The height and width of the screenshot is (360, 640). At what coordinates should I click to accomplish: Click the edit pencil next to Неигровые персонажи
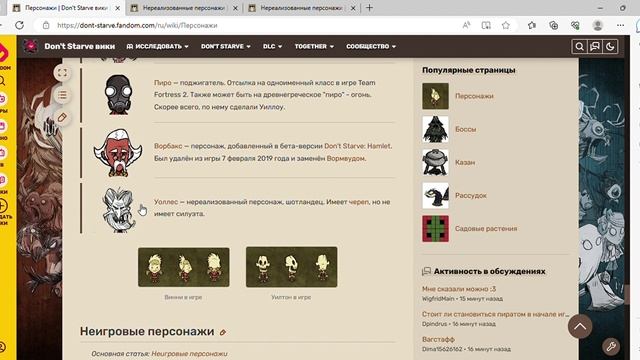(x=223, y=332)
